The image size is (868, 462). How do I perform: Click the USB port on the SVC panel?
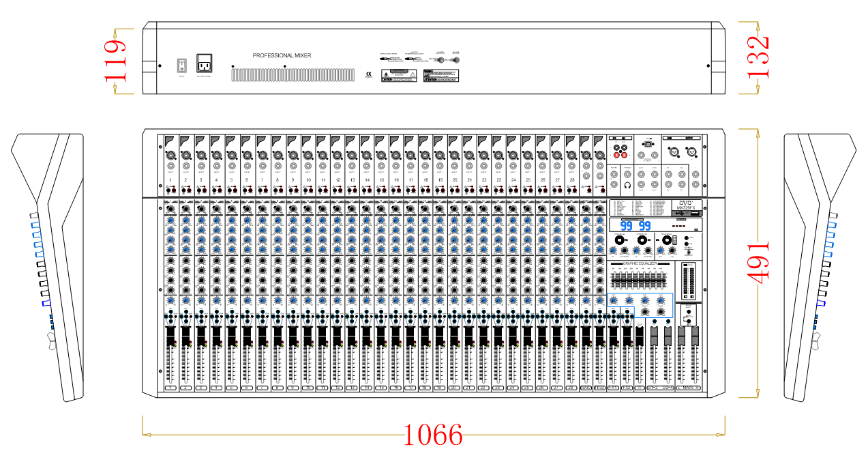pos(693,214)
